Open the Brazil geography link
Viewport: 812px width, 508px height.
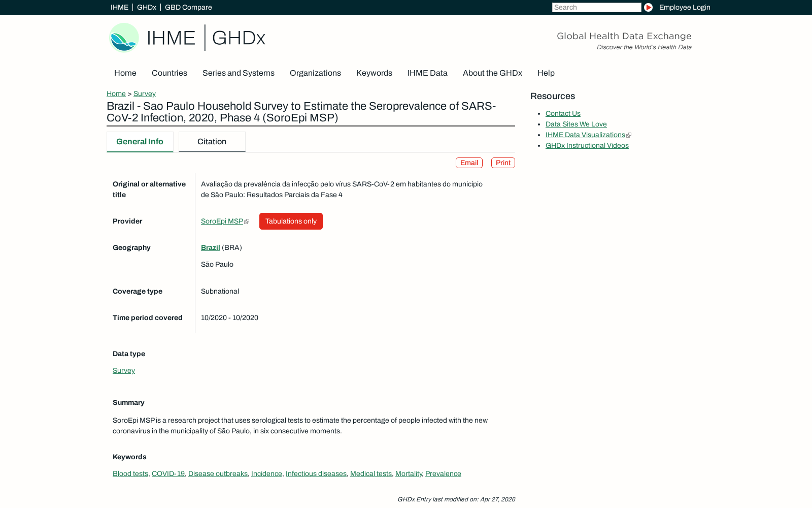pyautogui.click(x=211, y=248)
